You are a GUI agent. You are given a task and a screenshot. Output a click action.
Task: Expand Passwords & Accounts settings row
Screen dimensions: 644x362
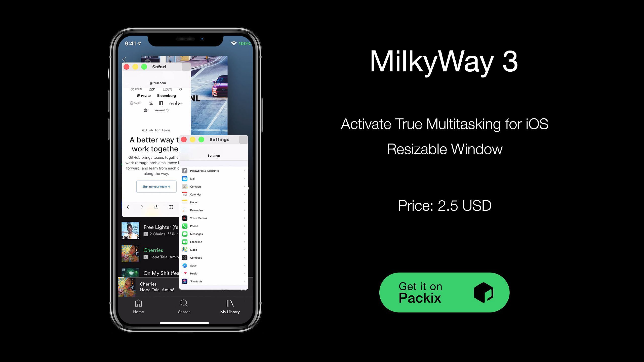pyautogui.click(x=215, y=171)
